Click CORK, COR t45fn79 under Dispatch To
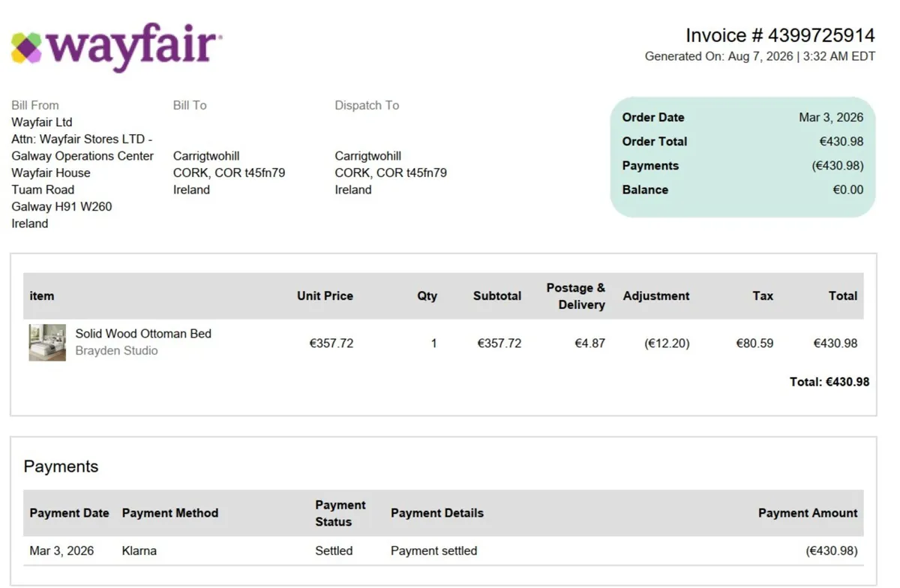 [x=391, y=172]
